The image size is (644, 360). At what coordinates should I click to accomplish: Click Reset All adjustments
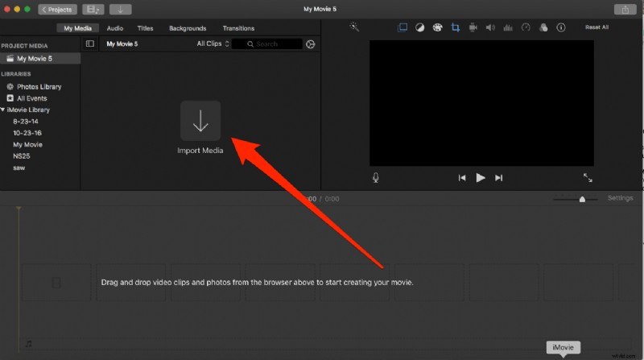point(597,27)
